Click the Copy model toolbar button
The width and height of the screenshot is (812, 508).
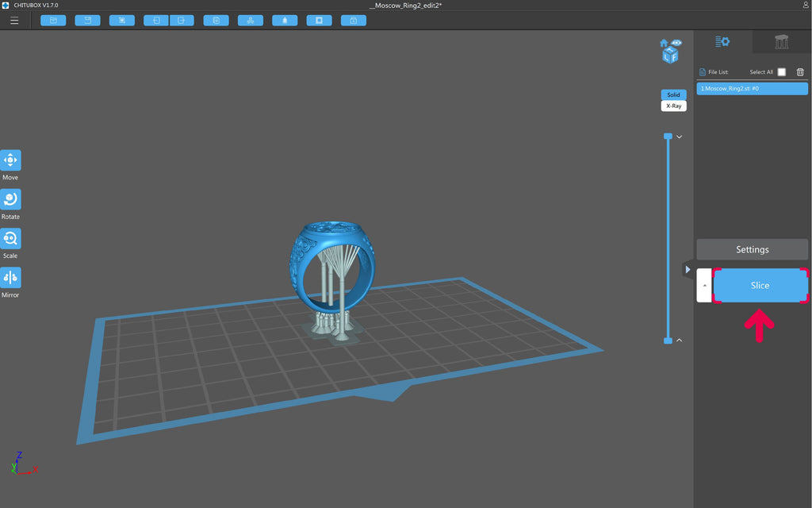[x=216, y=20]
